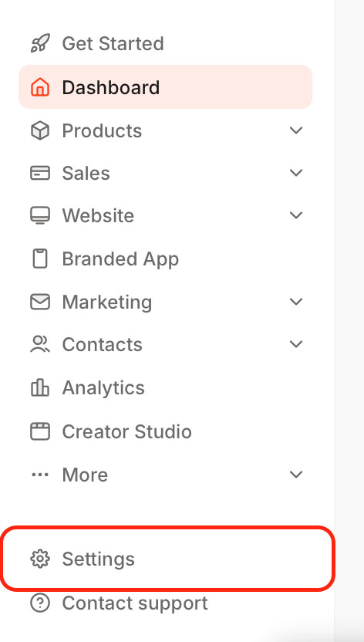Screen dimensions: 364x642
Task: Expand the Sales section chevron
Action: pos(296,173)
